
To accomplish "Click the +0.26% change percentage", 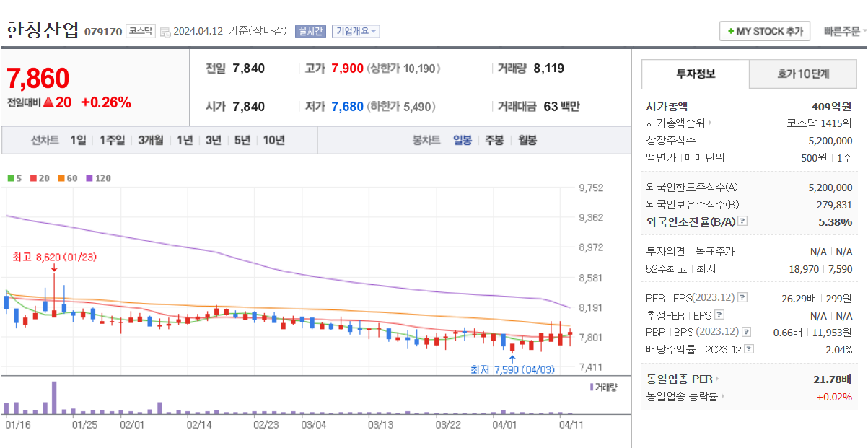I will click(106, 102).
